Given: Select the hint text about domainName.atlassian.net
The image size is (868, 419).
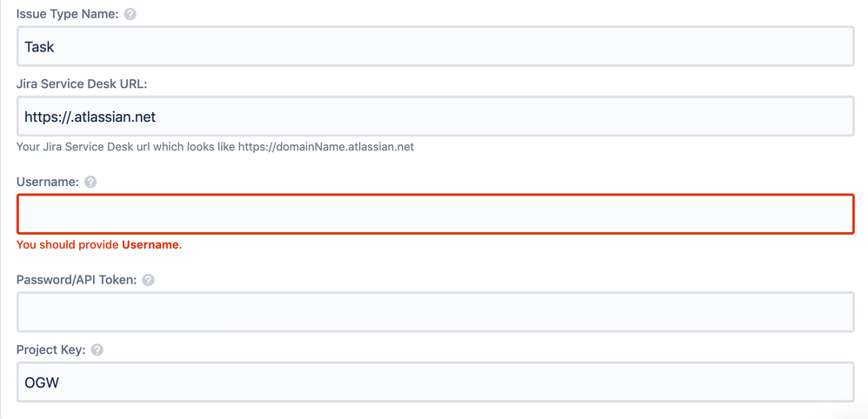Looking at the screenshot, I should click(x=216, y=148).
